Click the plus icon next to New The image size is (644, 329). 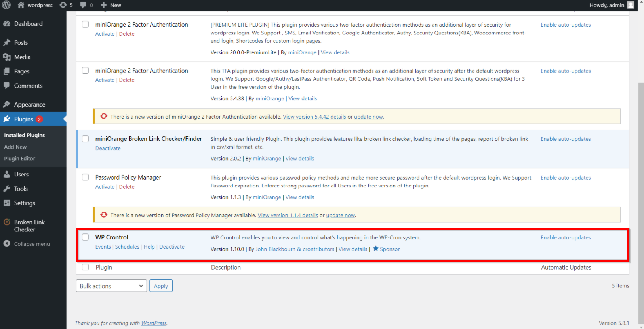(x=104, y=5)
